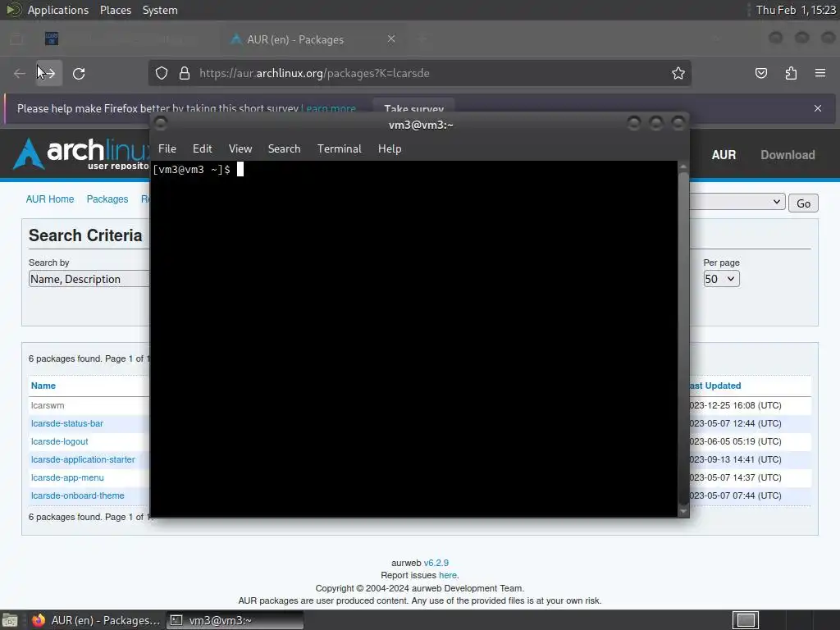This screenshot has width=840, height=630.
Task: Open the lcarsde-logout package
Action: (x=59, y=442)
